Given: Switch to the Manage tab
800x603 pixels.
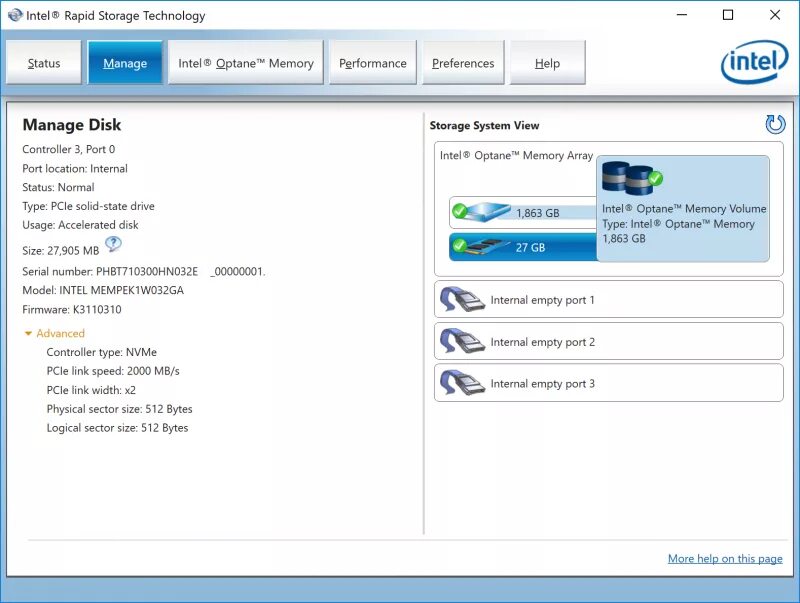Looking at the screenshot, I should (125, 63).
